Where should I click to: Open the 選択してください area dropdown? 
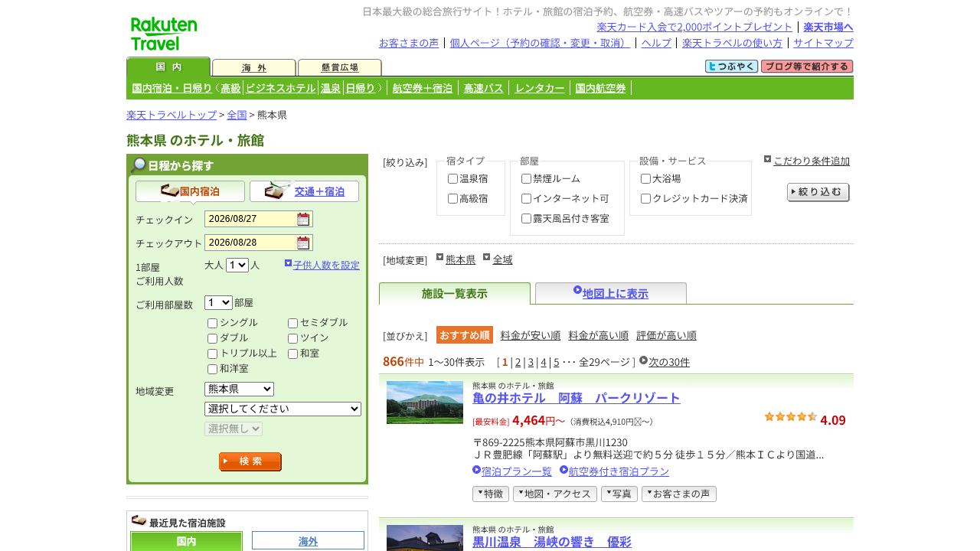[x=283, y=409]
